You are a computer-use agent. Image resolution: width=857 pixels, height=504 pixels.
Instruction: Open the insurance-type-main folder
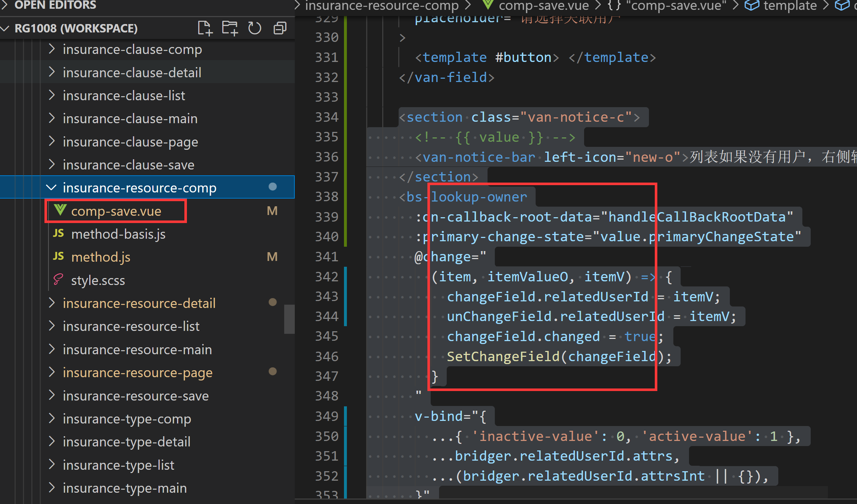tap(125, 488)
